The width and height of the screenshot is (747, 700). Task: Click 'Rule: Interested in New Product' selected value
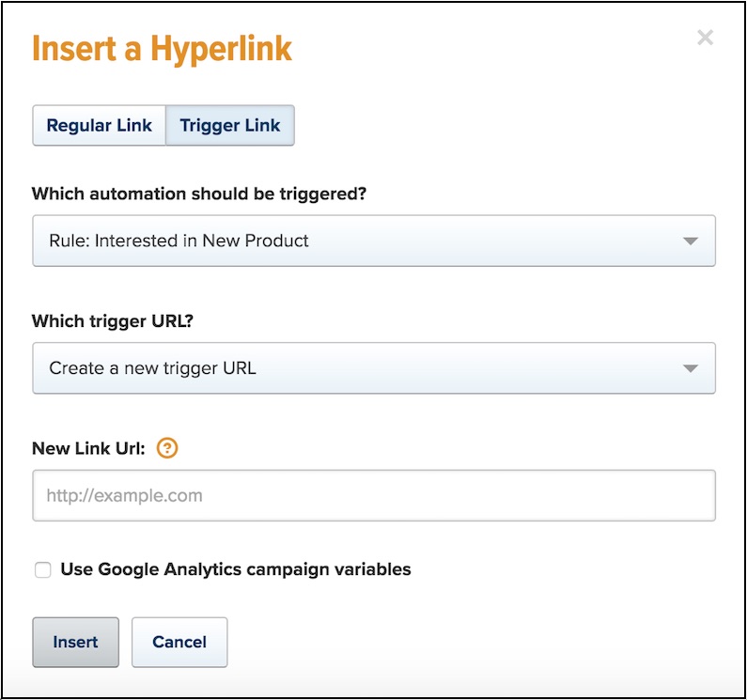click(x=179, y=241)
